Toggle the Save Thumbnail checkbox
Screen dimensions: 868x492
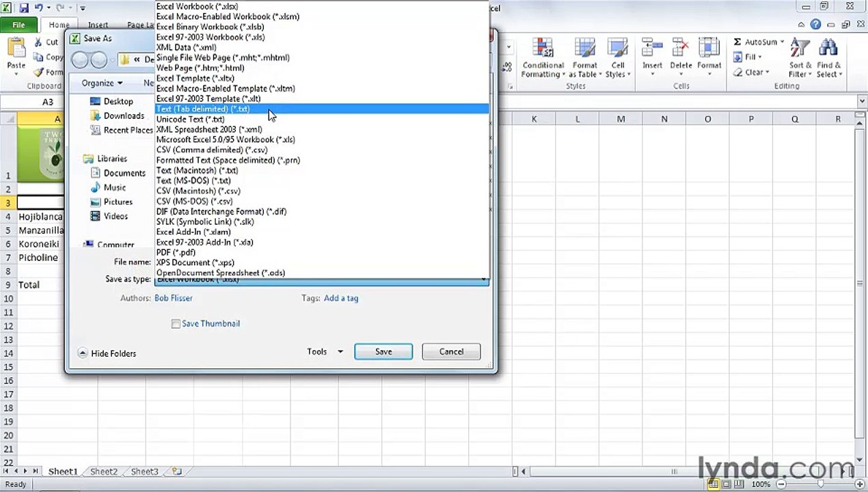(x=176, y=324)
